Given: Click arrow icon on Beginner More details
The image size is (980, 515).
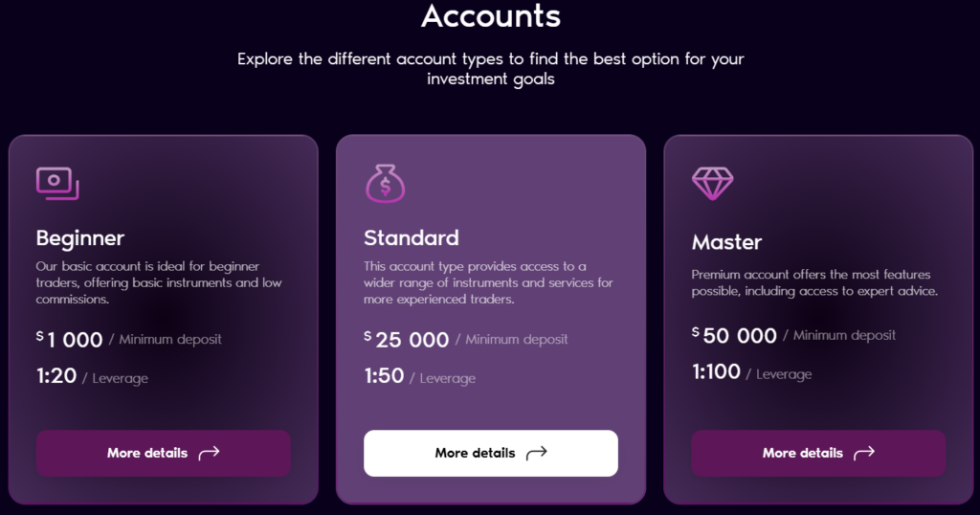Looking at the screenshot, I should (x=209, y=453).
